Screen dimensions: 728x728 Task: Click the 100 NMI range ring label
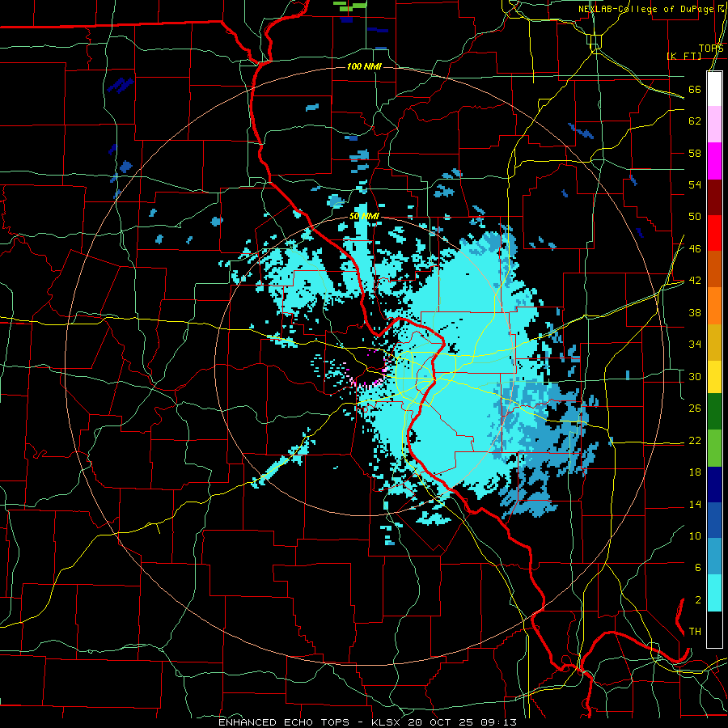pos(364,67)
